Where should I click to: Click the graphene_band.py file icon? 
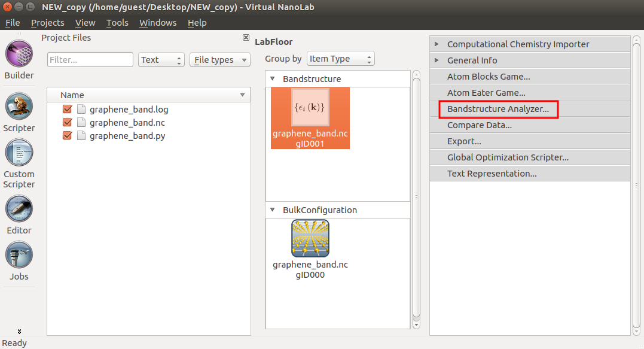(81, 136)
